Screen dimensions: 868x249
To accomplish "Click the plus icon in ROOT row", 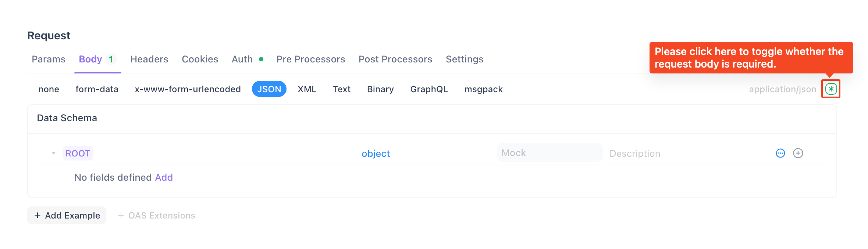I will click(798, 153).
